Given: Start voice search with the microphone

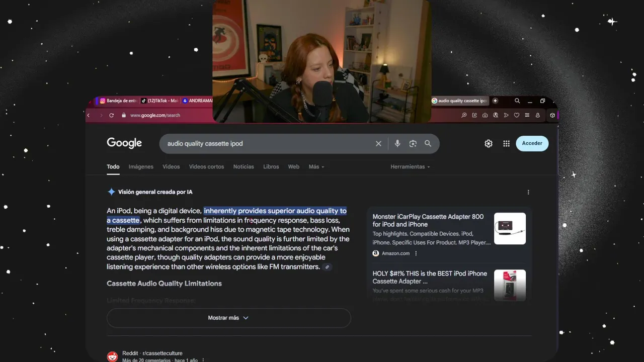Looking at the screenshot, I should point(397,144).
